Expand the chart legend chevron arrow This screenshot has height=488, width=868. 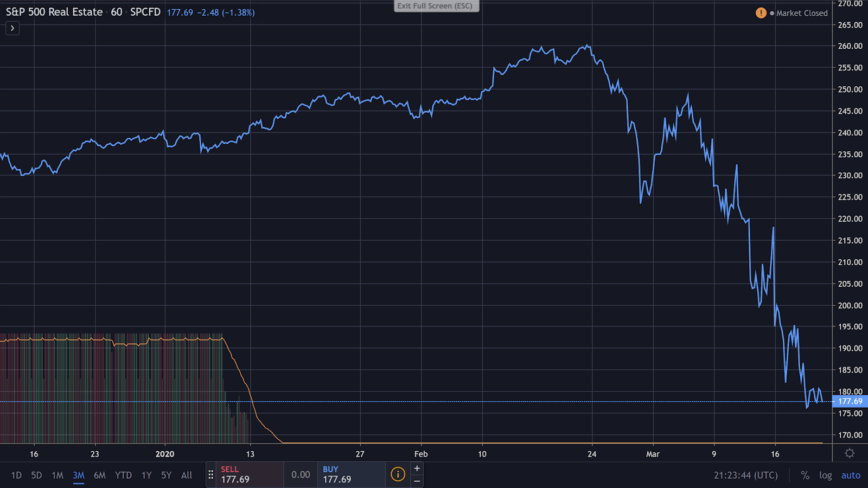point(12,28)
